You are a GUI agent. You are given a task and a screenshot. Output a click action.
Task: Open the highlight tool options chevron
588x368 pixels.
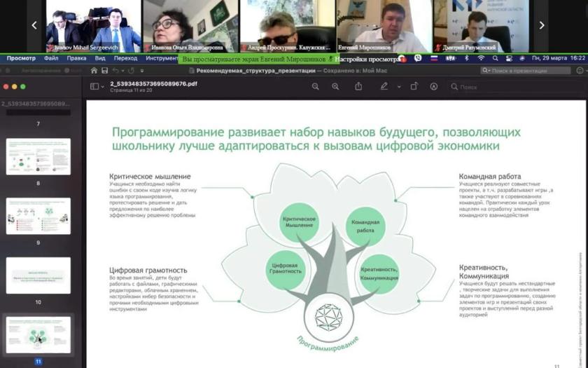click(x=398, y=87)
